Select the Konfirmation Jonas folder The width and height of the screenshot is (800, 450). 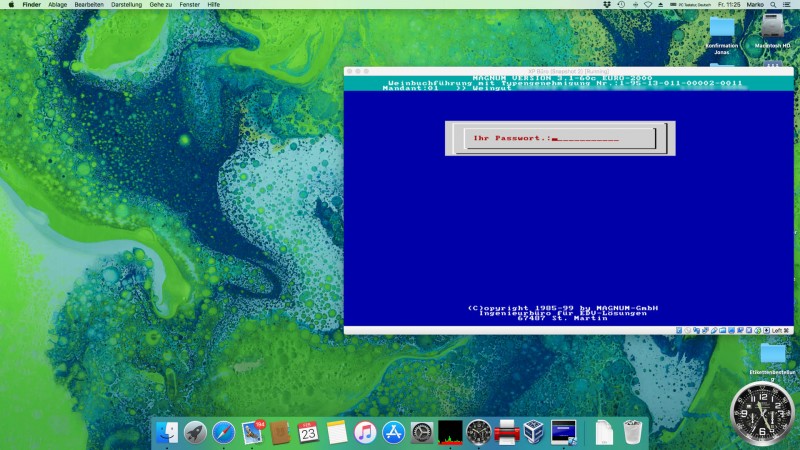[722, 30]
